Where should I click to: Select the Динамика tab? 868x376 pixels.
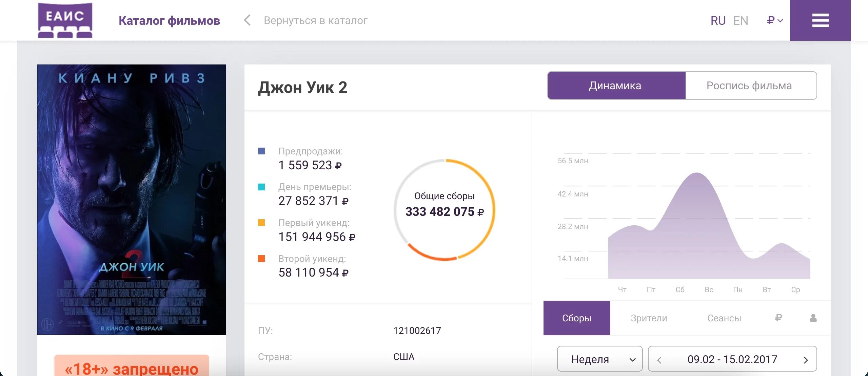(616, 86)
